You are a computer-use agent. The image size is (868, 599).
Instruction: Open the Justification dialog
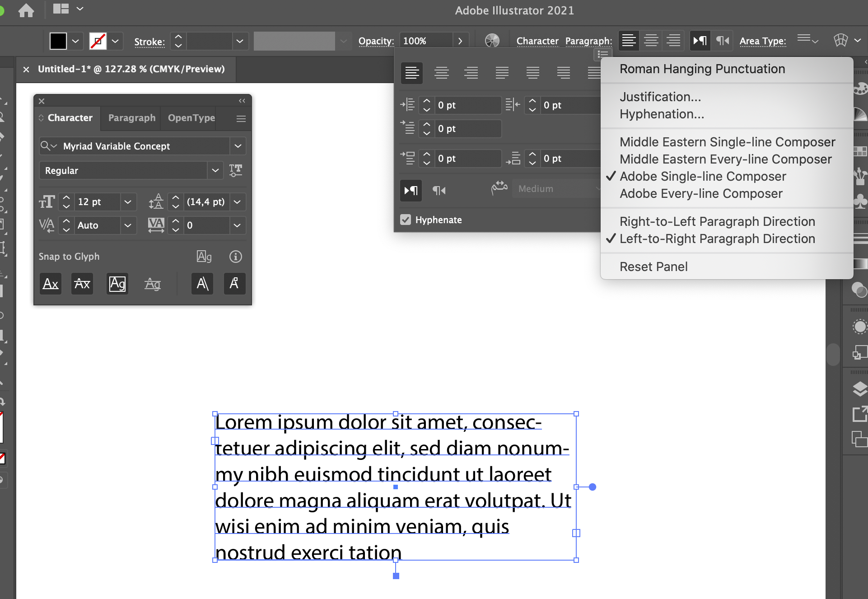click(x=660, y=96)
